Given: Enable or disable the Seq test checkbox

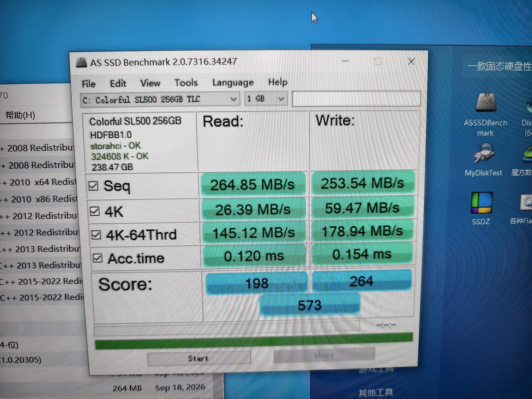Looking at the screenshot, I should click(x=93, y=186).
